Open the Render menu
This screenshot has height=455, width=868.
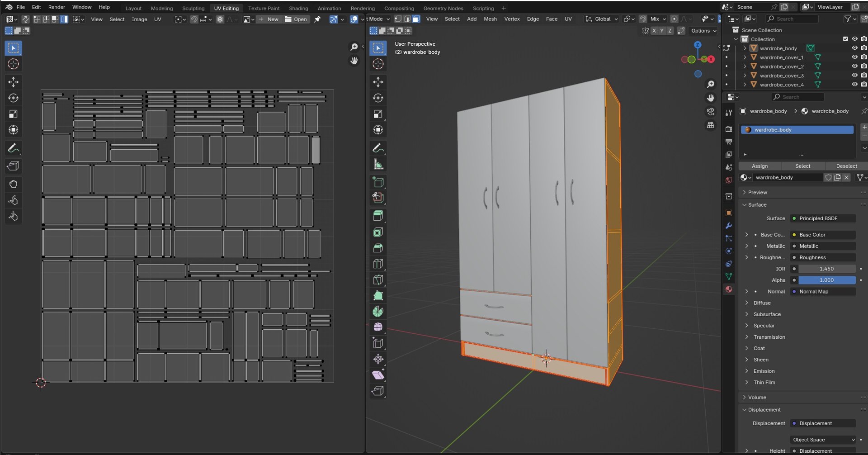57,7
